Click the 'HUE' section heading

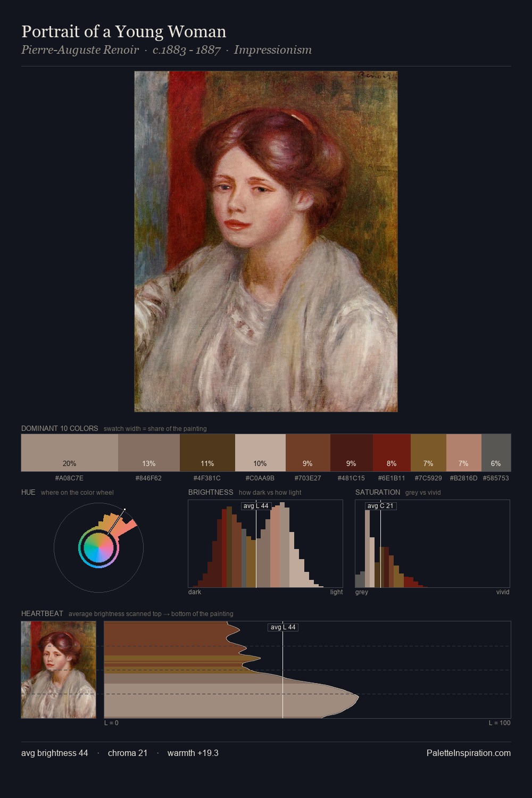28,492
